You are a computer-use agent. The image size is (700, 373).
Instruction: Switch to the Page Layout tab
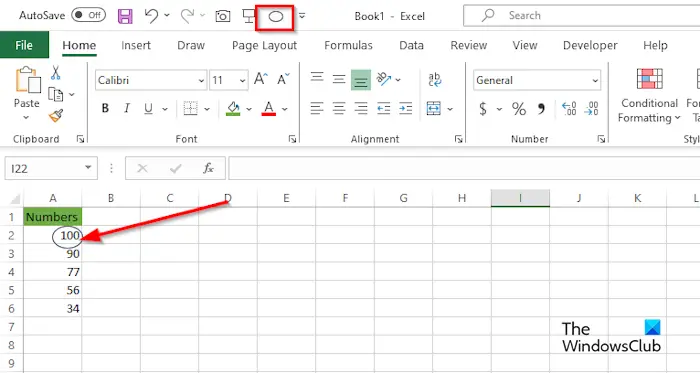tap(264, 46)
